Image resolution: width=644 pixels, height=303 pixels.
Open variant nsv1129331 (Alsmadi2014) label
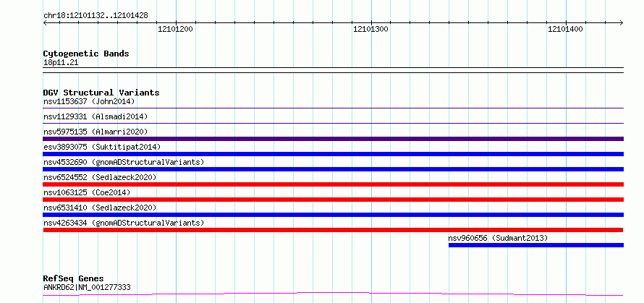(96, 116)
